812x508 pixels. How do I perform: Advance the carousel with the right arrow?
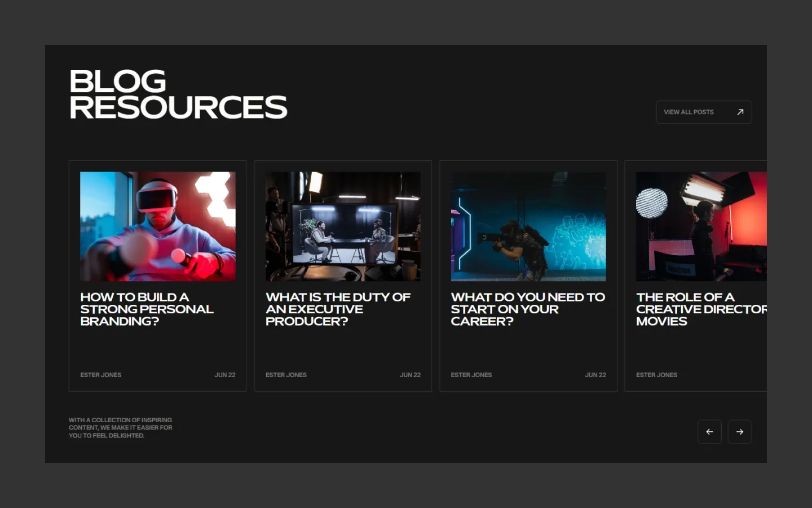(739, 432)
